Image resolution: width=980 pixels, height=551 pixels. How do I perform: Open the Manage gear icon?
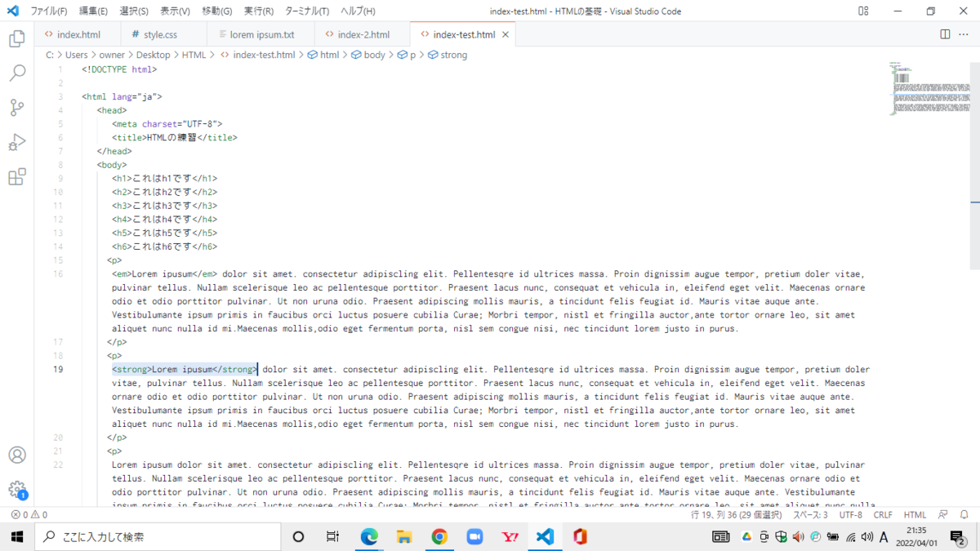[x=16, y=490]
